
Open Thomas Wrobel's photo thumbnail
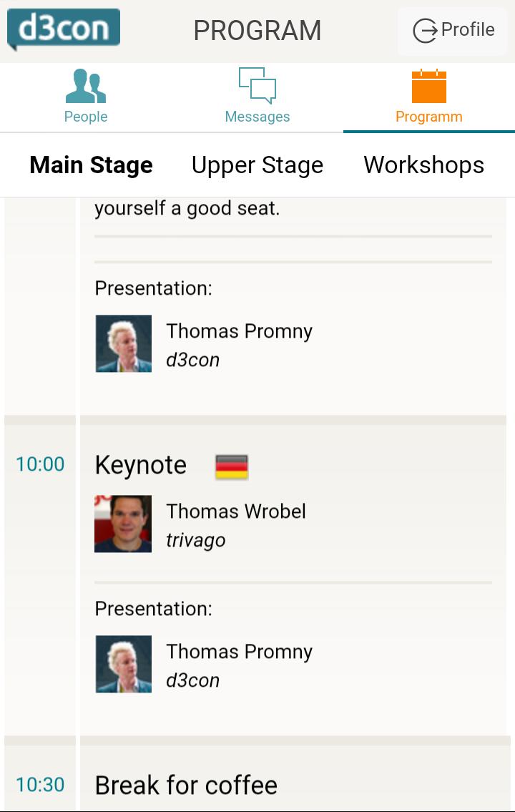[123, 524]
